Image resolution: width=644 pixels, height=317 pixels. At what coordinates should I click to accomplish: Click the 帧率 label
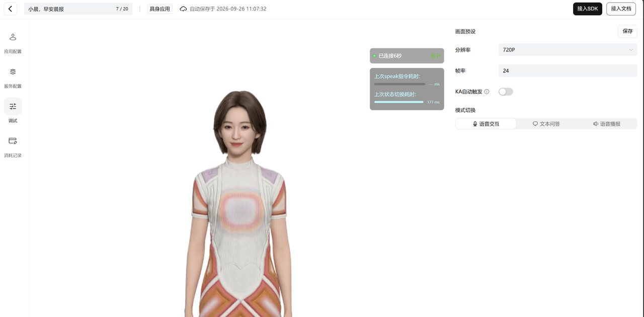pos(460,71)
